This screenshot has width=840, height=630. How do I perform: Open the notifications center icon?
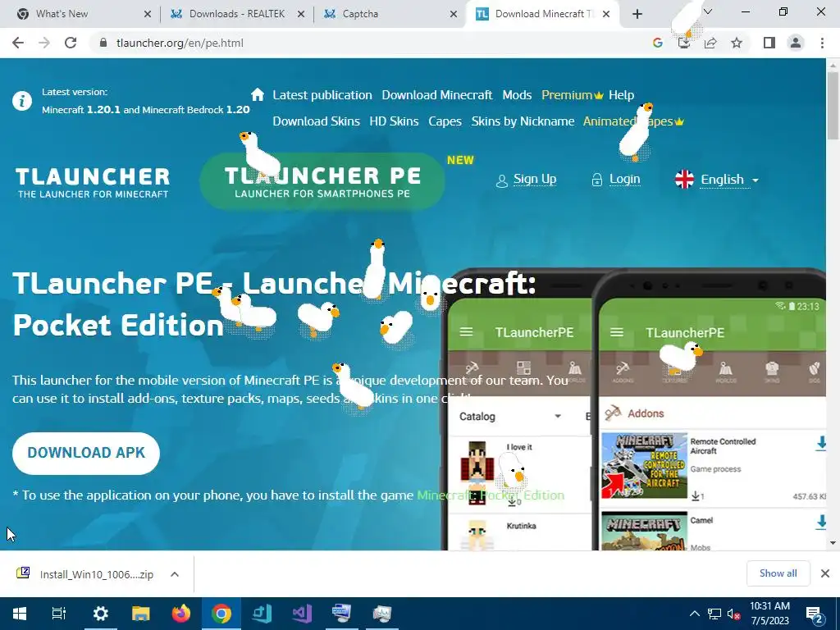pos(815,614)
